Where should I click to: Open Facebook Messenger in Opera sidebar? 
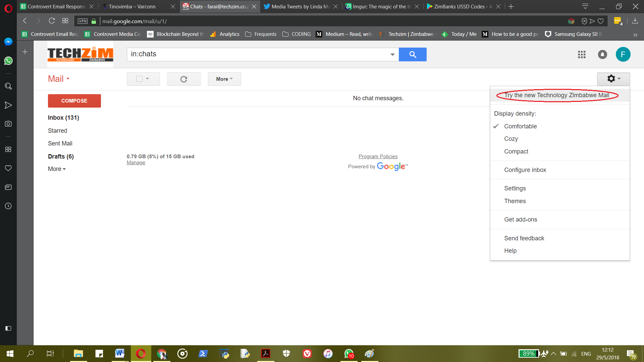8,42
